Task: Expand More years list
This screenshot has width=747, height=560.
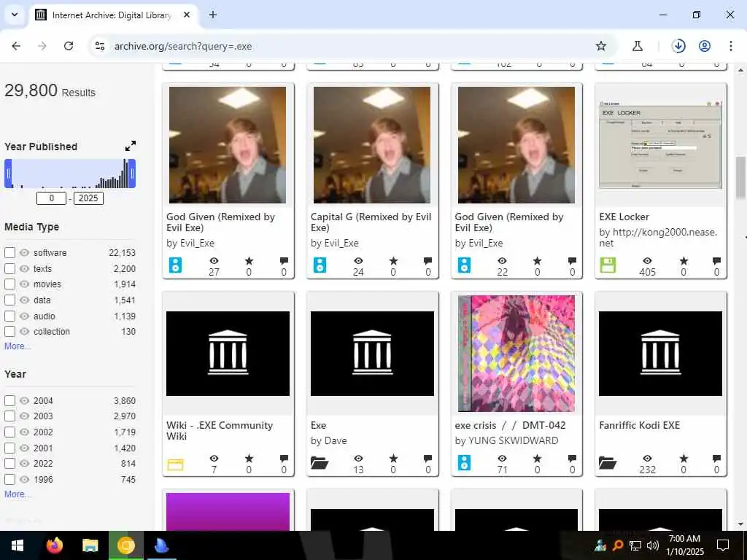Action: click(18, 494)
